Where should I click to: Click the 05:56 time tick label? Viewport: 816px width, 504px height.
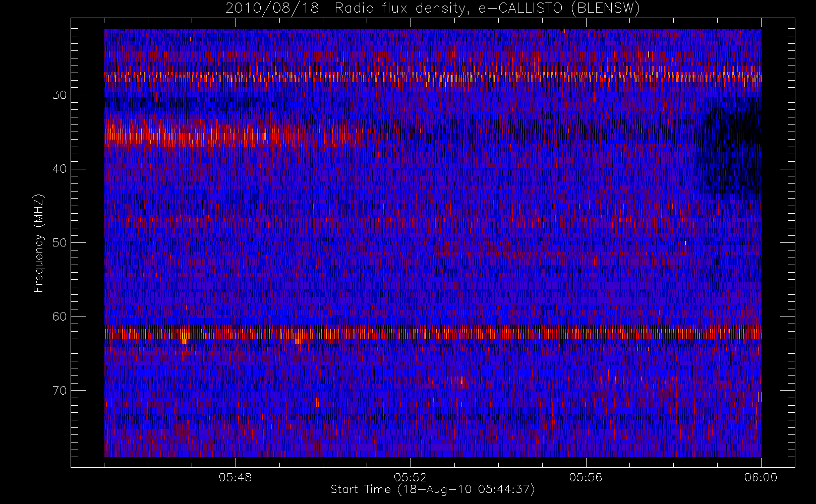click(586, 477)
